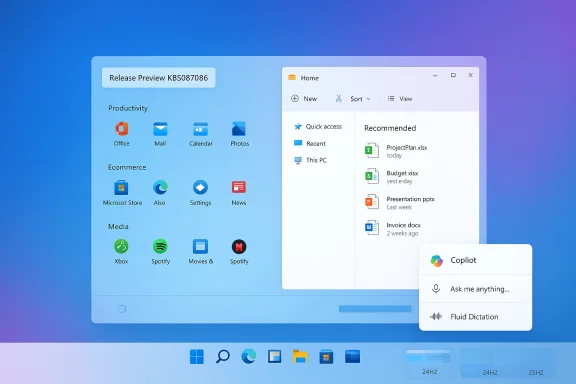Viewport: 576px width, 384px height.
Task: Open the Xbox app icon
Action: [x=121, y=247]
